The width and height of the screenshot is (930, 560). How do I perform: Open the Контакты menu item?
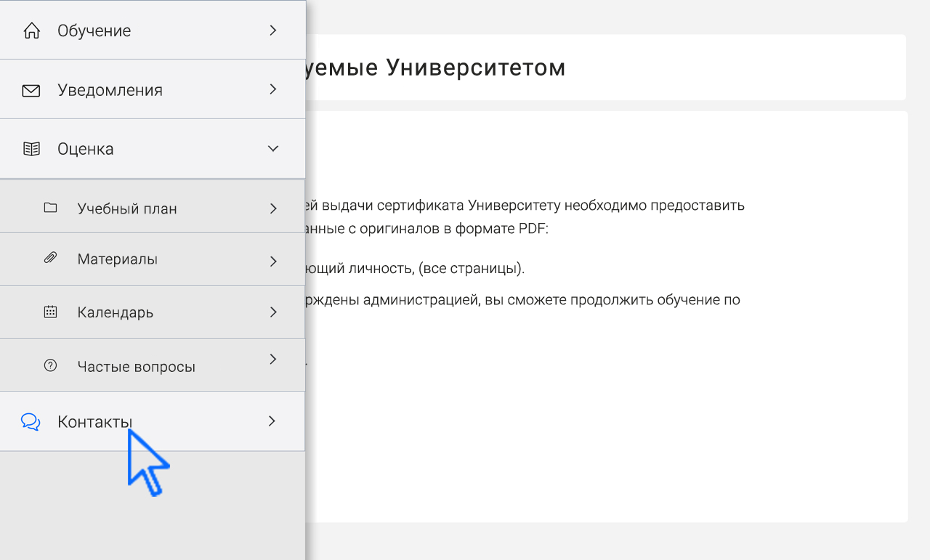point(153,421)
